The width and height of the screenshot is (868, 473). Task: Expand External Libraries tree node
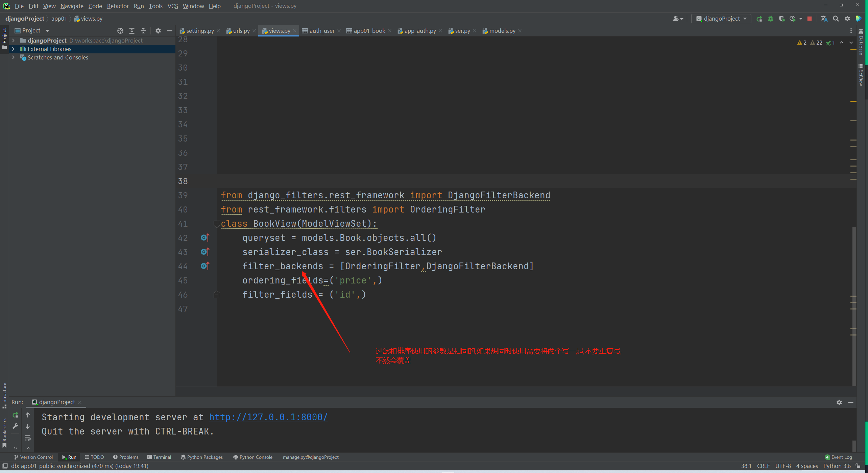13,49
